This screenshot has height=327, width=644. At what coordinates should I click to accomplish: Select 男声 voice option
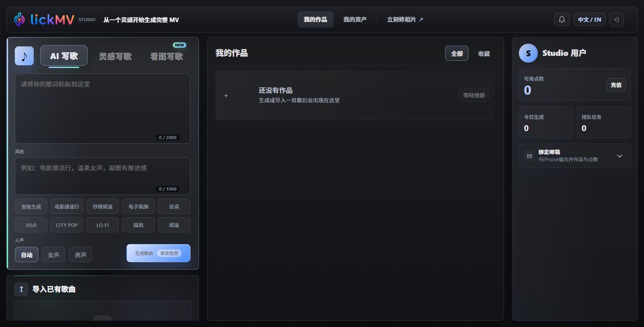[x=81, y=254]
